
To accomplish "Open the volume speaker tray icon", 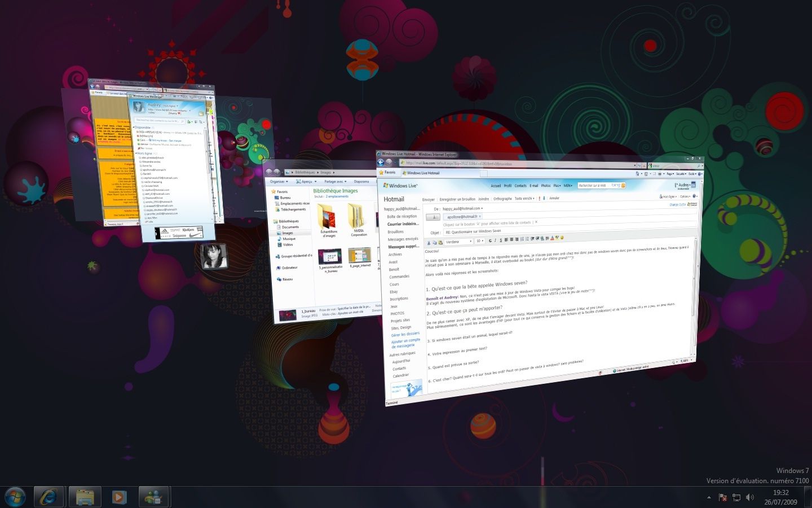I will [x=750, y=497].
